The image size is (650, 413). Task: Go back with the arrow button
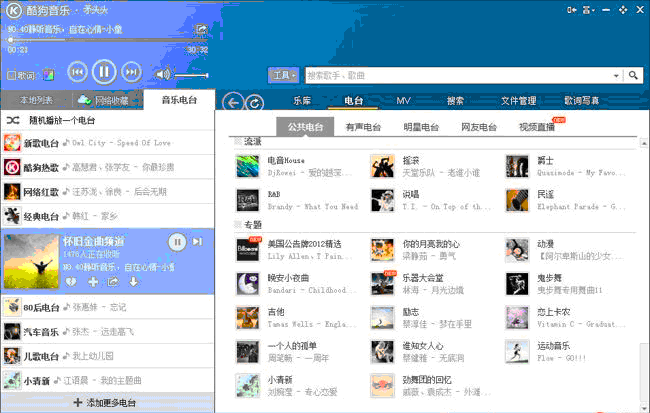pos(233,102)
